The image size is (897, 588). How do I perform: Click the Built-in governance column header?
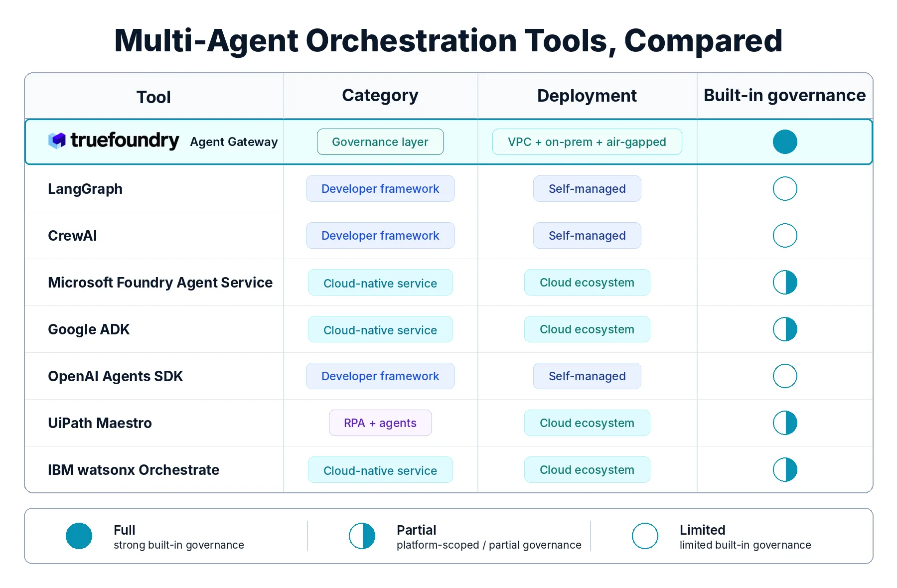[x=785, y=96]
